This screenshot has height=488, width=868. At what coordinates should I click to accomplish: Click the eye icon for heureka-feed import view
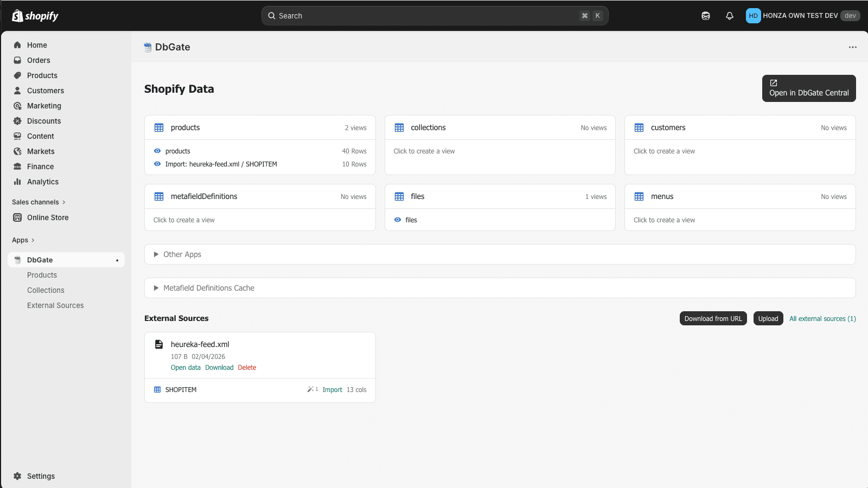(x=157, y=164)
